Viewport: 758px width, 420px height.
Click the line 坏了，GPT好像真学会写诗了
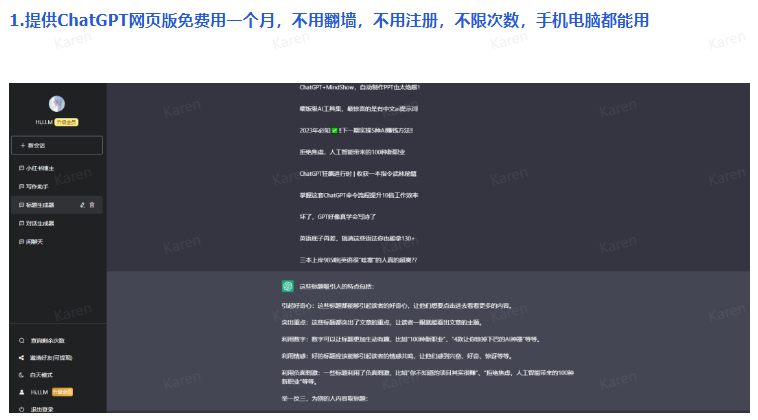pyautogui.click(x=337, y=217)
